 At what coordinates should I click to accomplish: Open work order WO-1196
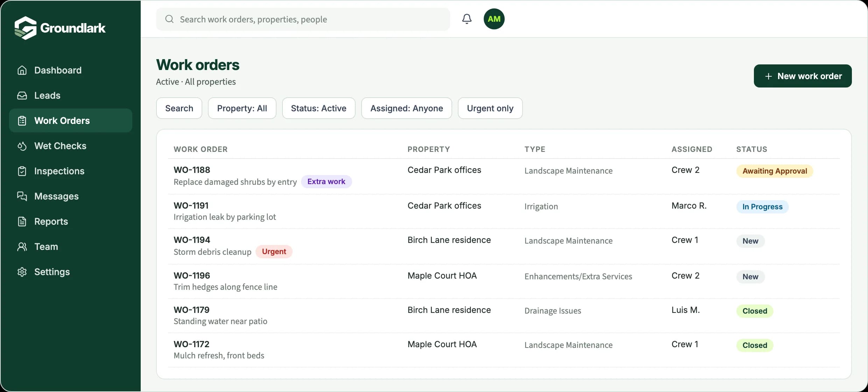[x=504, y=281]
